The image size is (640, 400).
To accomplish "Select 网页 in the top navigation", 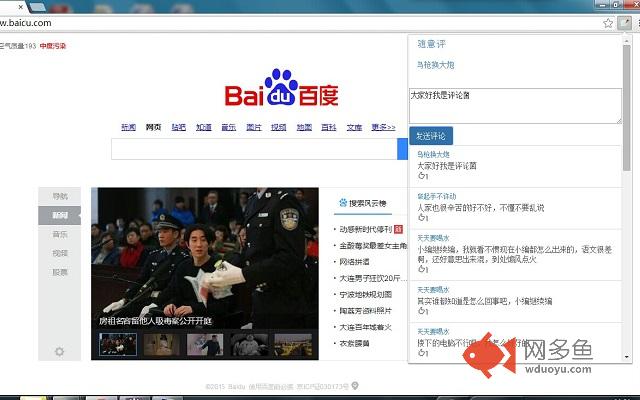I will [153, 127].
